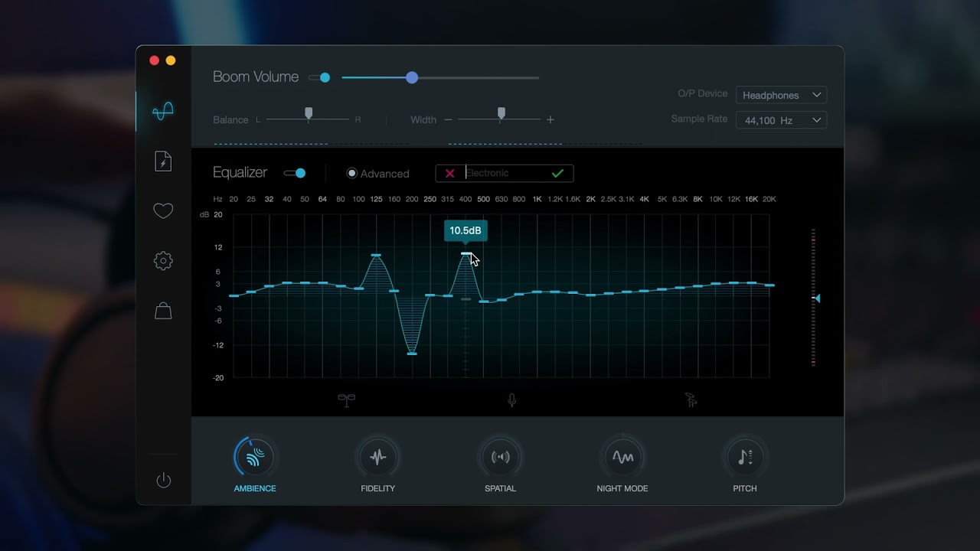
Task: Click the Equalizer heading text
Action: pyautogui.click(x=240, y=173)
